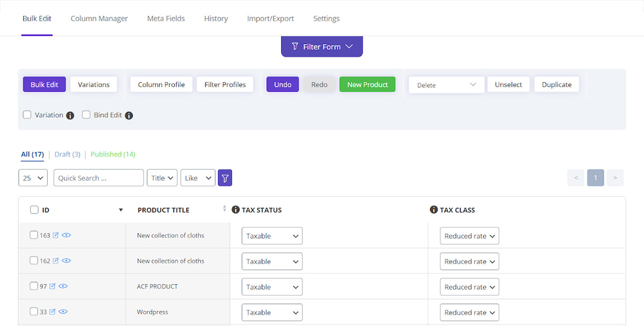The height and width of the screenshot is (326, 644).
Task: Click the purple filter funnel icon beside Like
Action: tap(225, 178)
